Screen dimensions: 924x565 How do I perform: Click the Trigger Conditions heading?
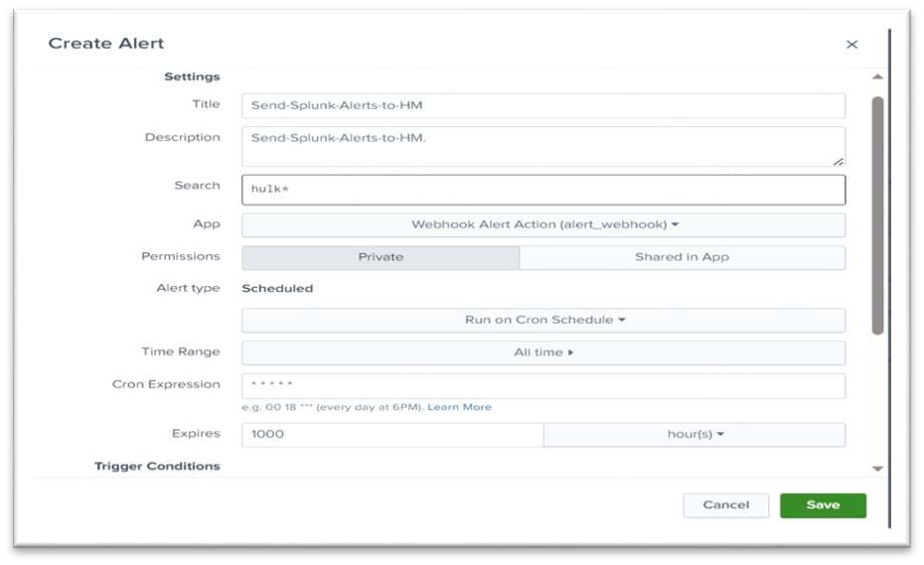[157, 466]
